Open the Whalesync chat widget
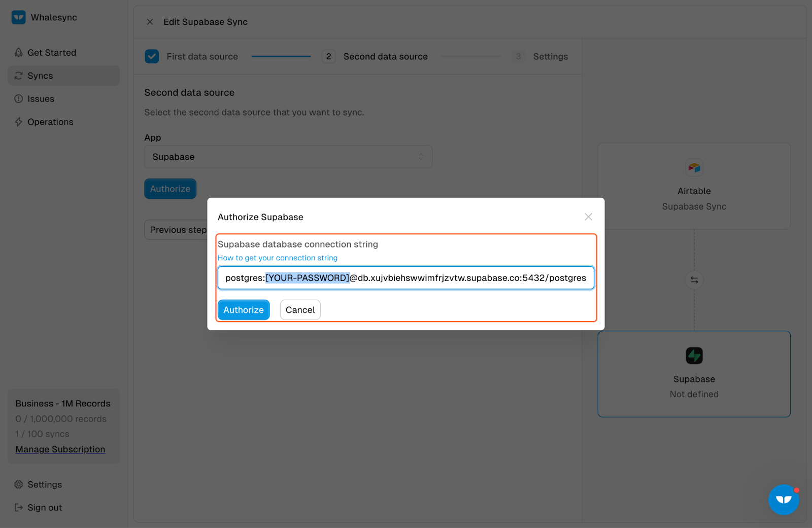Image resolution: width=812 pixels, height=528 pixels. [784, 500]
